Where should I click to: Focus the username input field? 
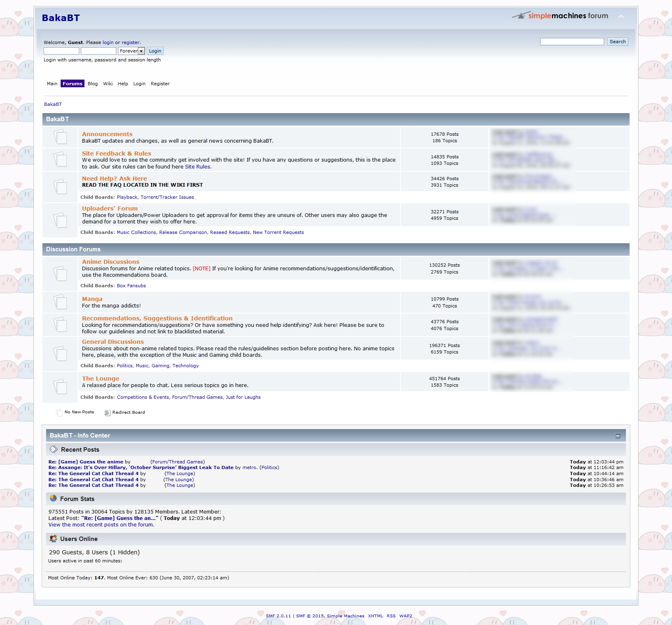click(x=61, y=51)
